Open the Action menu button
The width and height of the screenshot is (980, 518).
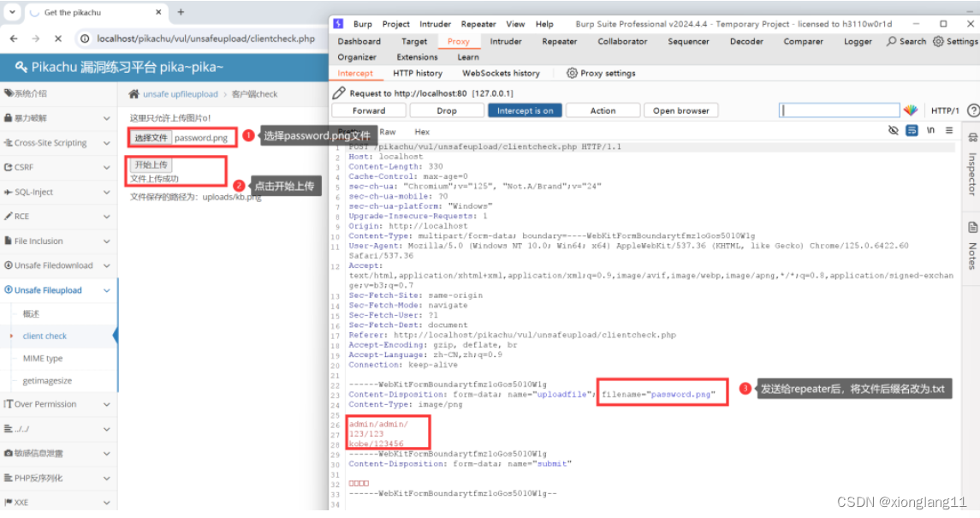coord(603,110)
